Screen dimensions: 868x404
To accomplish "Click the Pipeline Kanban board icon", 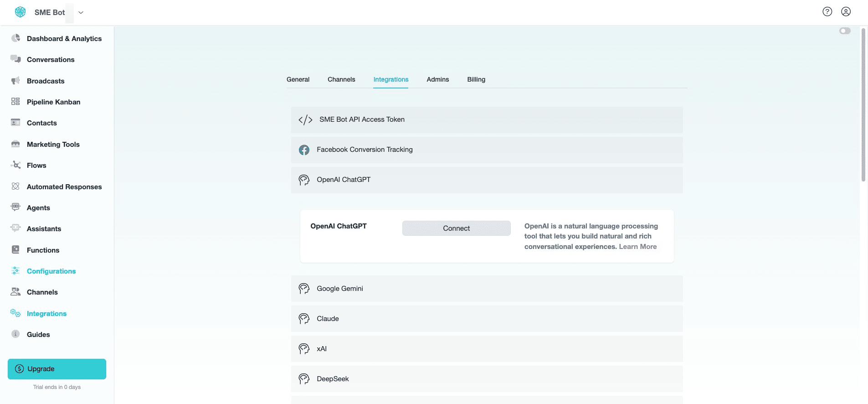I will pos(16,102).
